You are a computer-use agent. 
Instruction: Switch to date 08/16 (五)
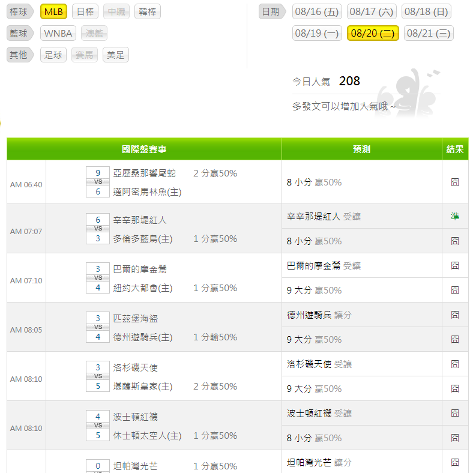tap(317, 12)
